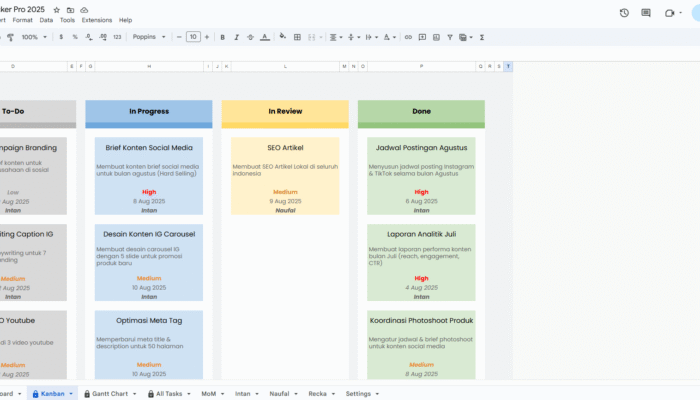
Task: Switch to Gantt Chart sheet tab
Action: point(110,394)
